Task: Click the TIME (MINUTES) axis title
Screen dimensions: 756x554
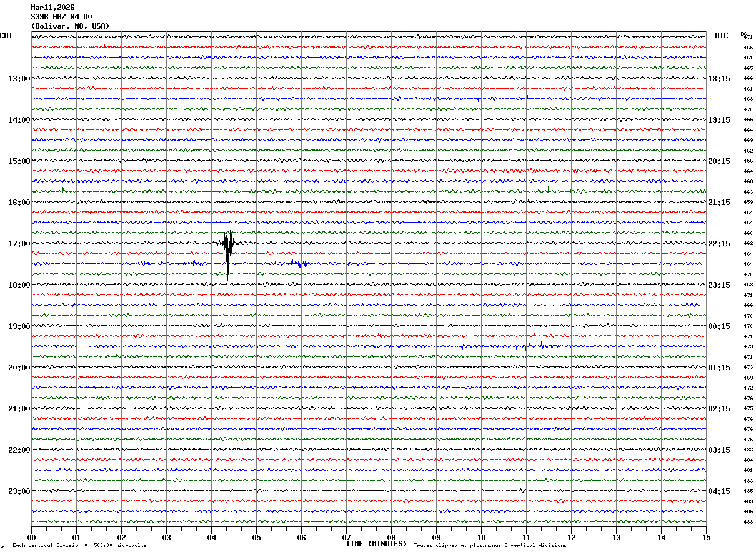Action: [376, 544]
